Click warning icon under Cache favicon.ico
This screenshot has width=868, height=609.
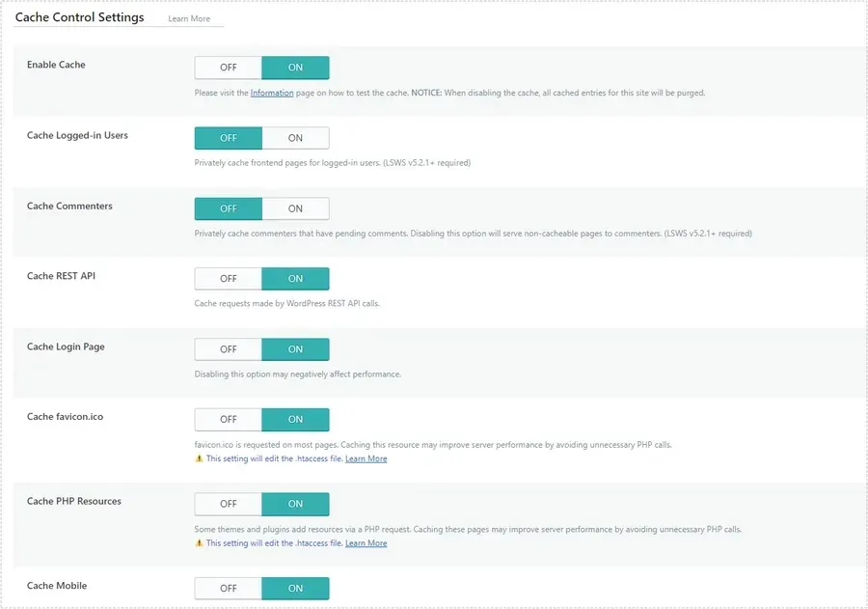(200, 458)
